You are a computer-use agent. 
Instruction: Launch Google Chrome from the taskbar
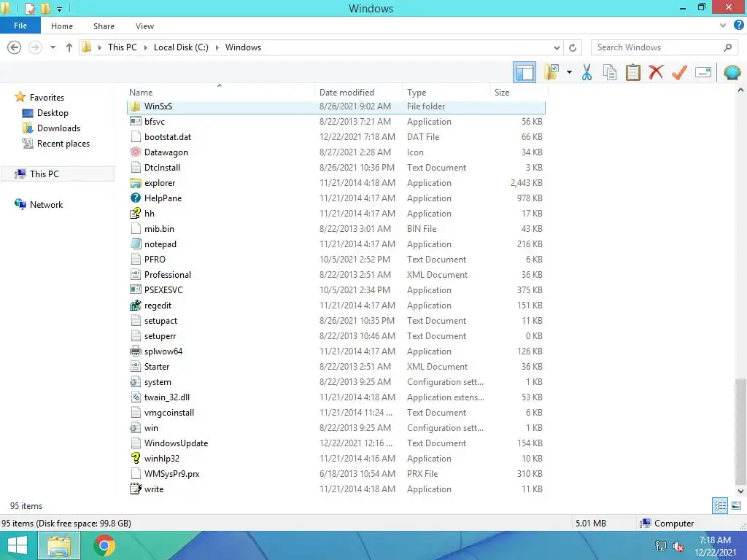tap(104, 545)
